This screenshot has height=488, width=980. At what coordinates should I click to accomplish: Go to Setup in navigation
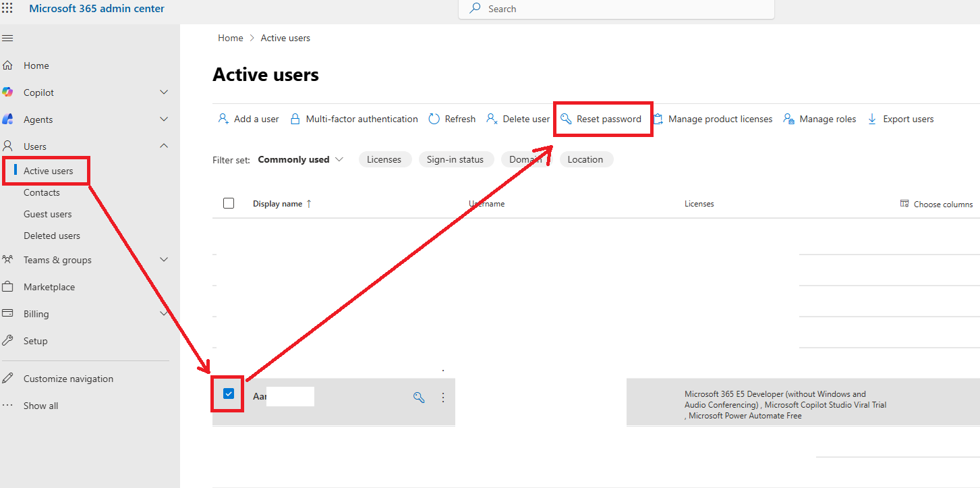pos(36,341)
